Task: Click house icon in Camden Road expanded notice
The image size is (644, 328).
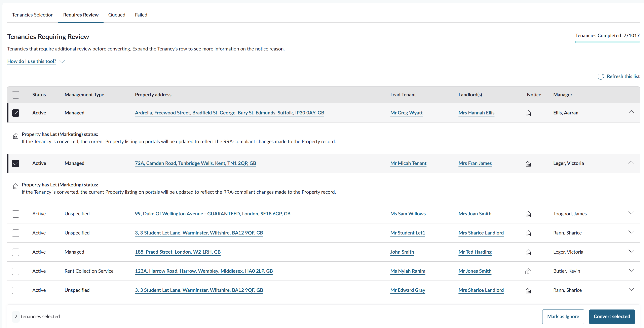Action: [15, 186]
